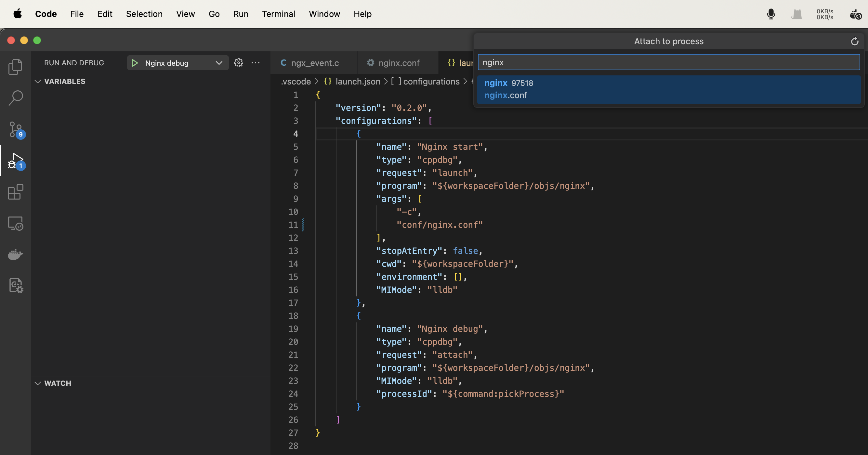Click the microphone icon in menu bar
Screen dimensions: 868x455
771,14
